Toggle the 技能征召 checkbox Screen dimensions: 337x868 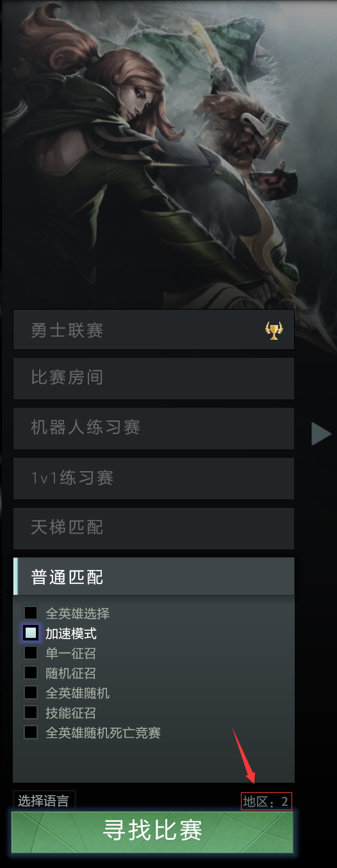31,713
